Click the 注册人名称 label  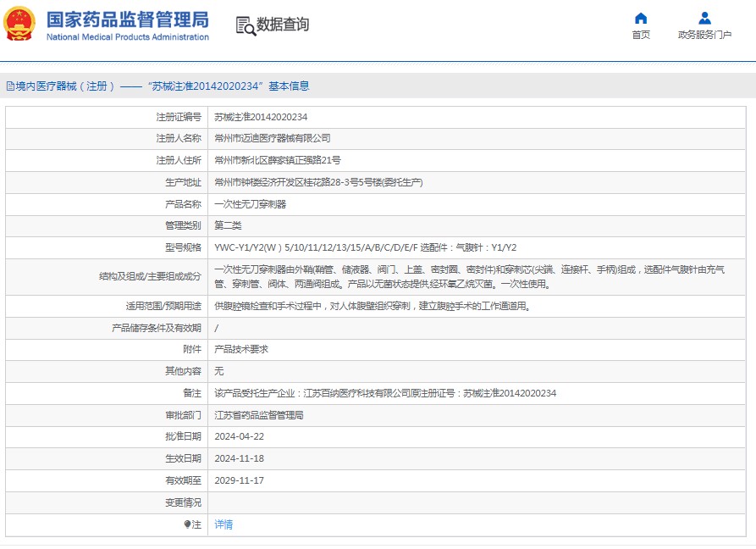tap(179, 138)
